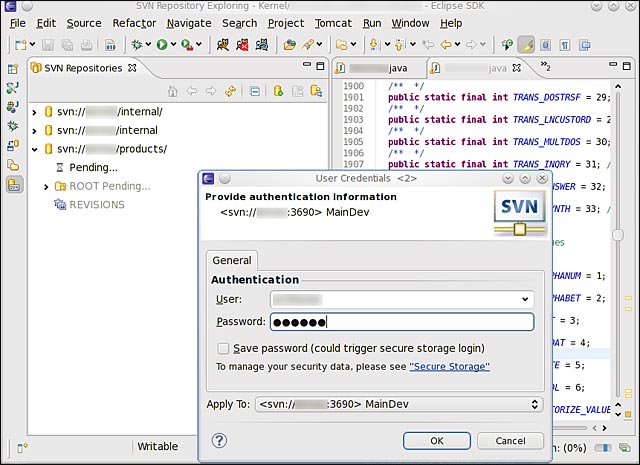The height and width of the screenshot is (465, 640).
Task: Click New Repository Location icon in SVN panel
Action: (x=278, y=91)
